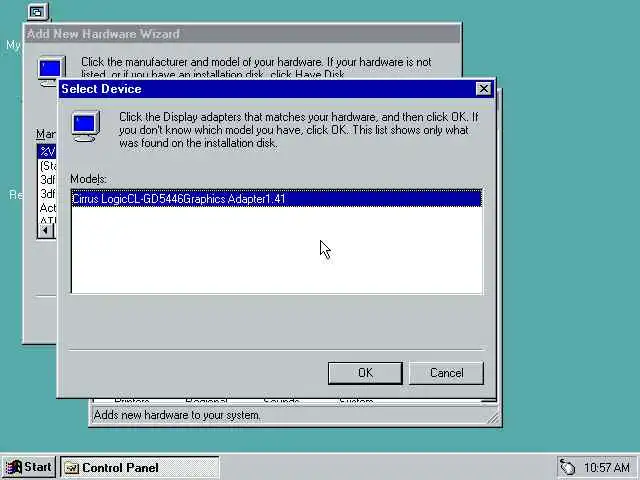Open the Start menu
This screenshot has height=480, width=640.
(29, 467)
